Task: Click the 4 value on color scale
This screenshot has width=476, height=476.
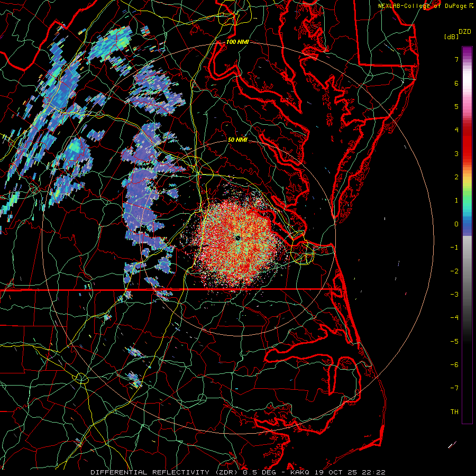Action: tap(456, 130)
